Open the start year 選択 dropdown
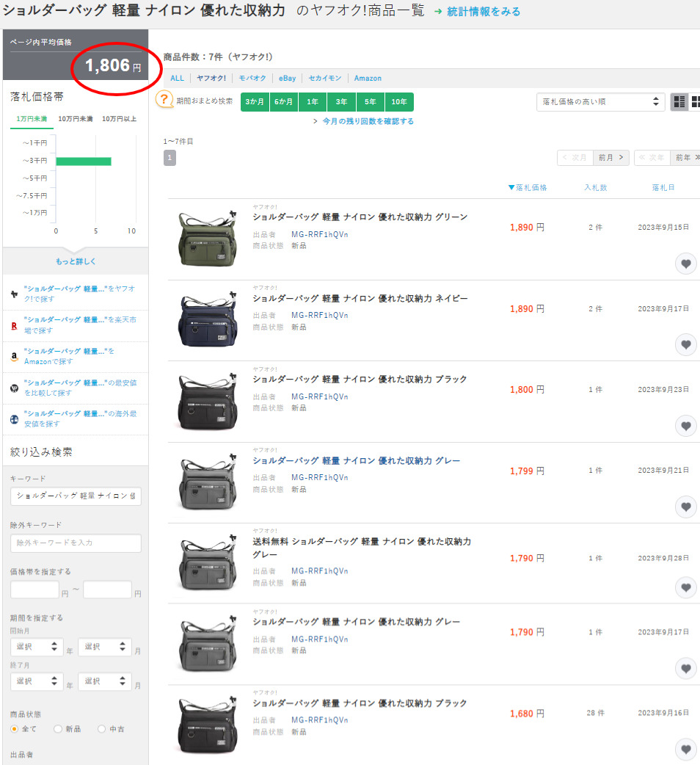700x765 pixels. (x=35, y=647)
